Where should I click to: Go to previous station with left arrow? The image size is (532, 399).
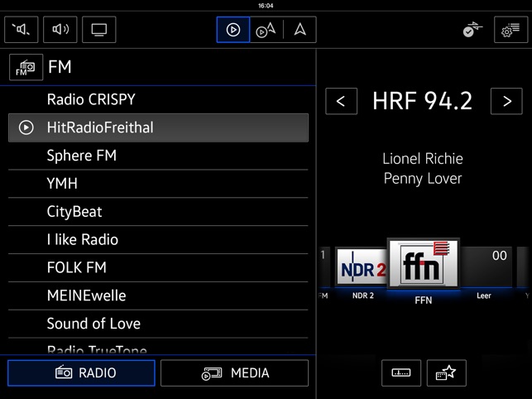pos(341,101)
